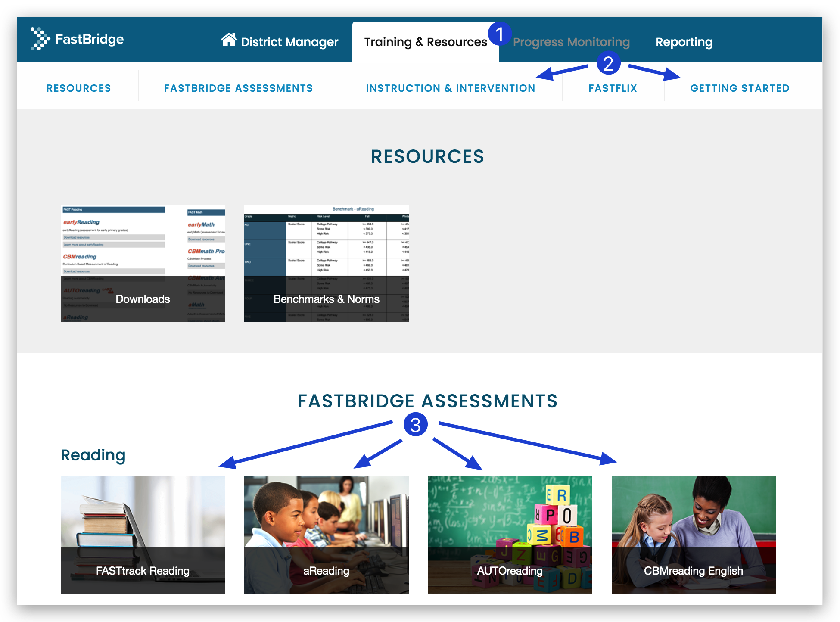Select the Training & Resources tab
840x622 pixels.
click(426, 42)
